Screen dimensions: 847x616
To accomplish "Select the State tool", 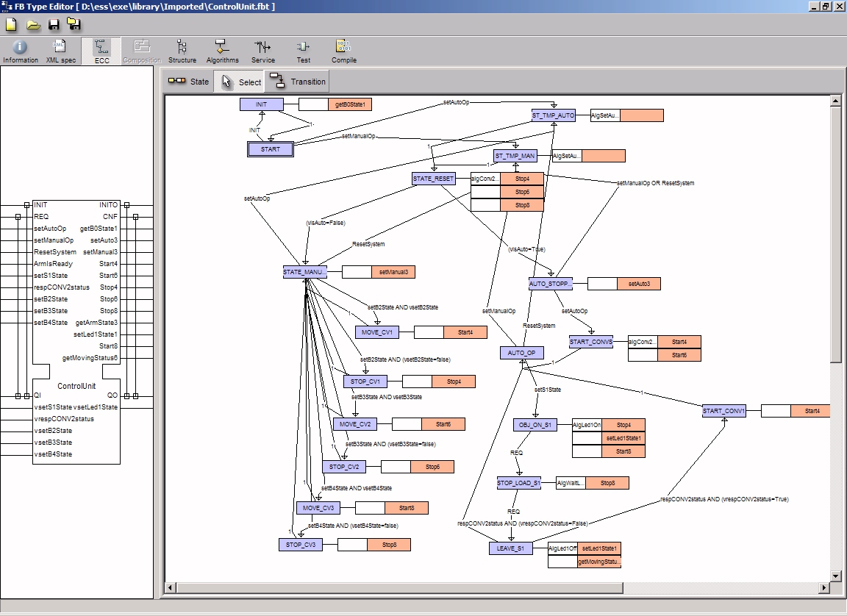I will (188, 82).
